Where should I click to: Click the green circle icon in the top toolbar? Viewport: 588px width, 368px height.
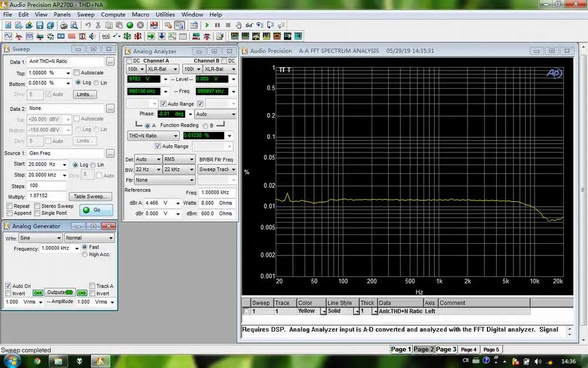[x=130, y=25]
